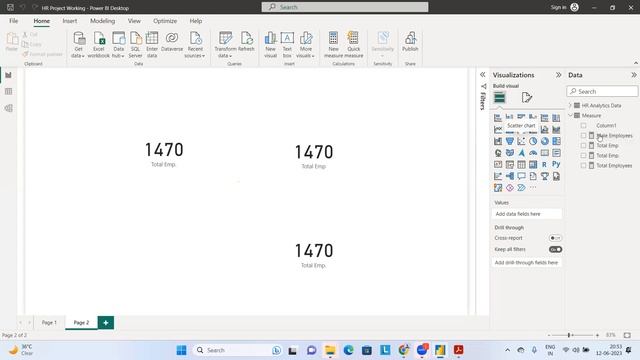This screenshot has height=360, width=640.
Task: Insert a New visual
Action: point(271,45)
